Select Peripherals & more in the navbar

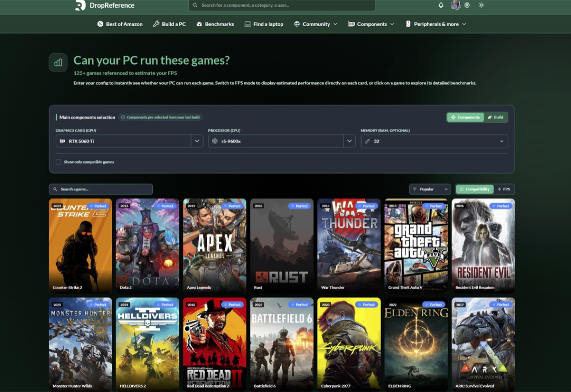(435, 24)
